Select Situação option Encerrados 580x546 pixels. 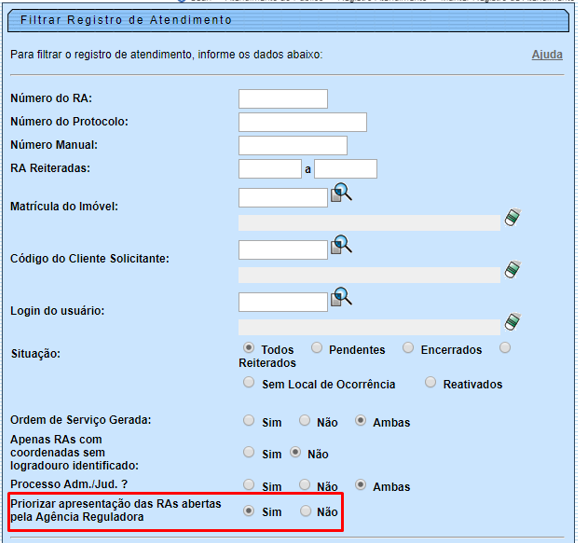tap(408, 348)
